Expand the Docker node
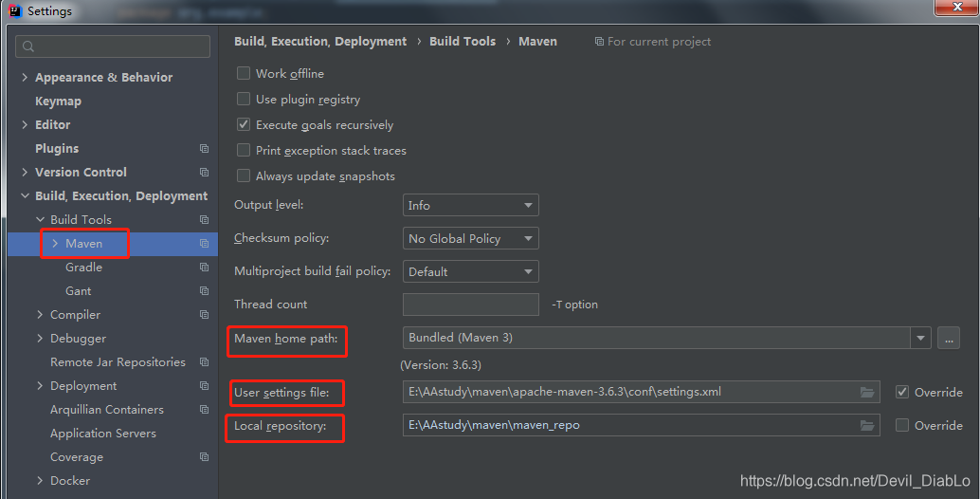Image resolution: width=980 pixels, height=499 pixels. [40, 481]
